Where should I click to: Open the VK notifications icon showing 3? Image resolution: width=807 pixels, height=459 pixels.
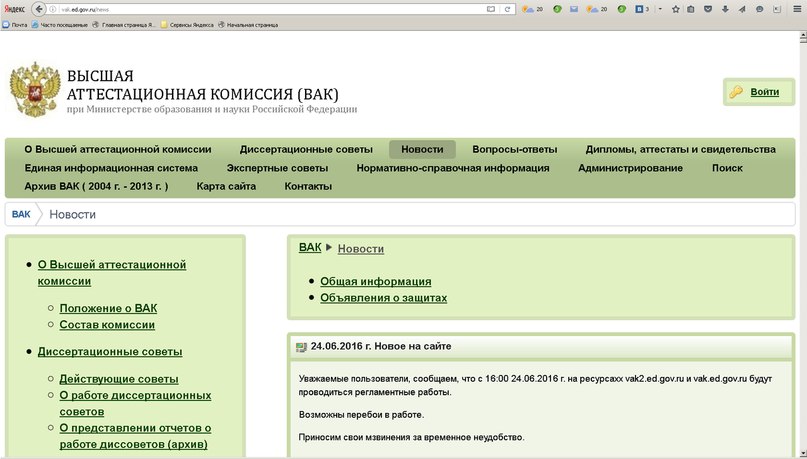642,9
